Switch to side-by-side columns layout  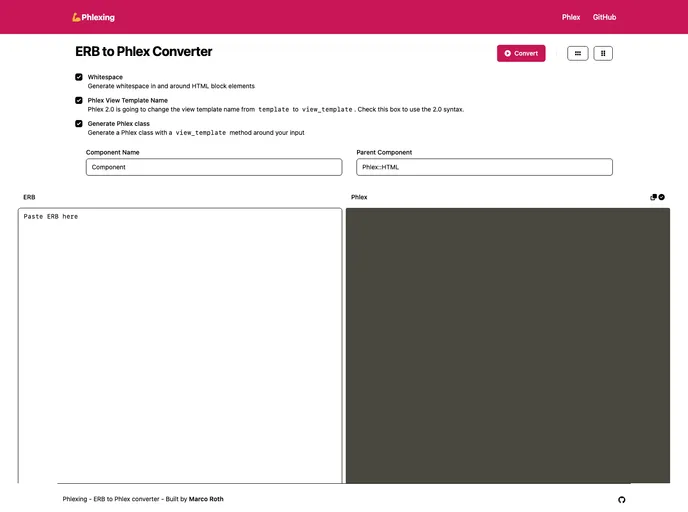[x=603, y=54]
